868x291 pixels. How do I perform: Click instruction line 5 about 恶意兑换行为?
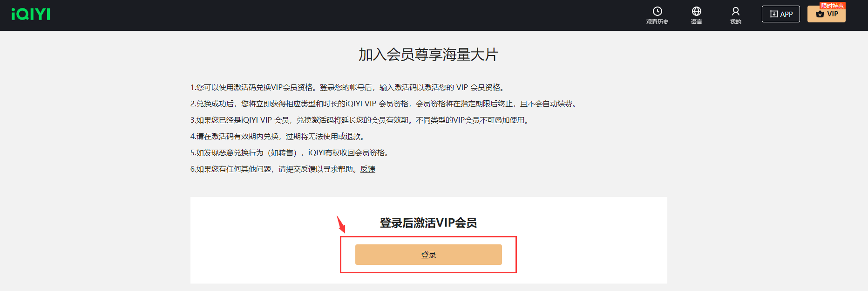[291, 152]
